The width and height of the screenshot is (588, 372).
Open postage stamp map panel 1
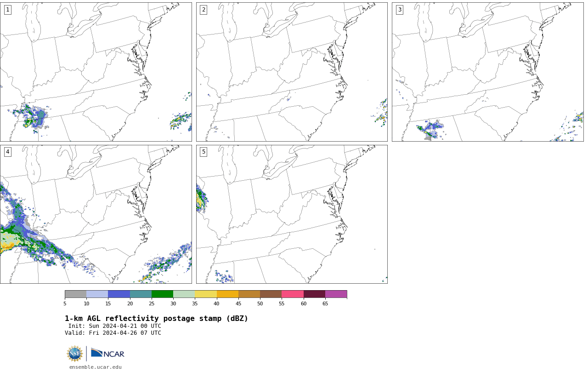click(96, 72)
